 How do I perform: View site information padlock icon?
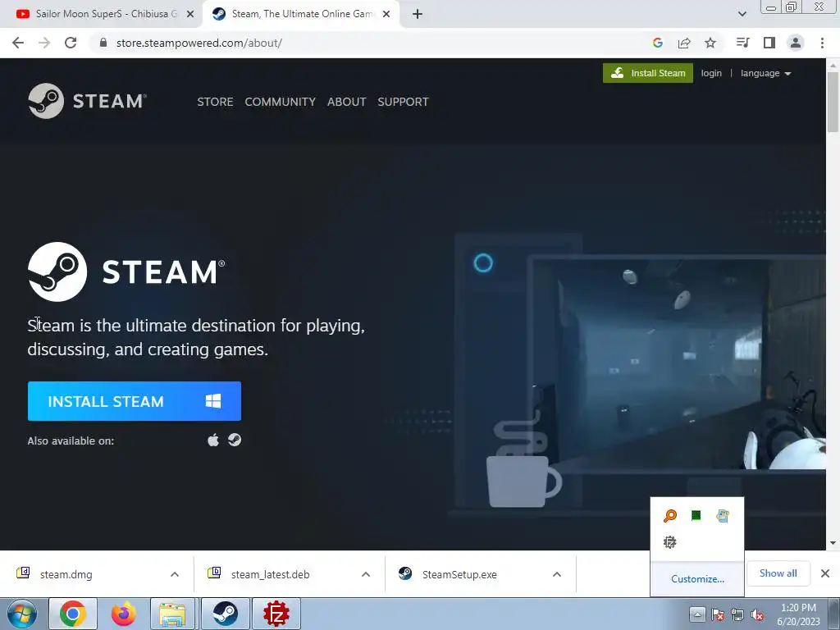(103, 43)
